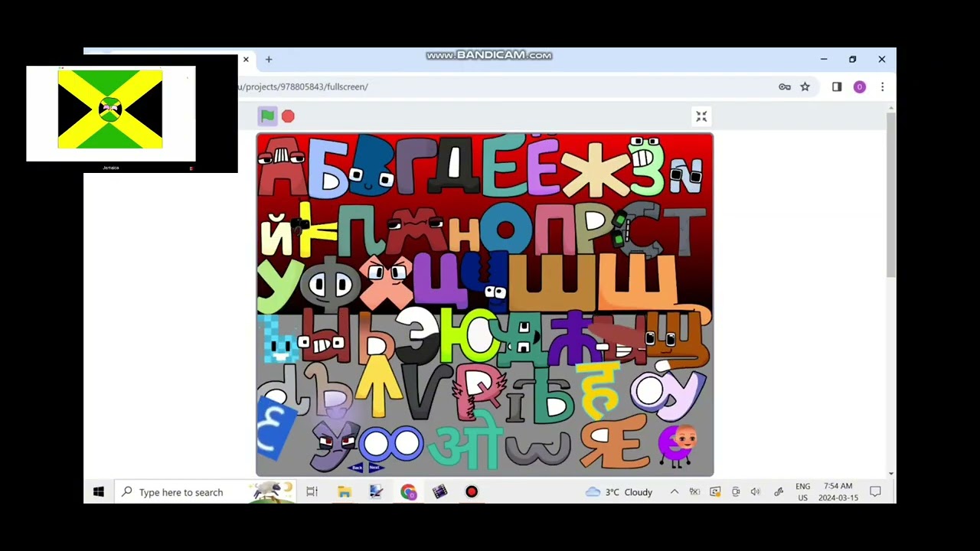This screenshot has height=551, width=980.
Task: Open File Explorer from the taskbar
Action: pos(345,492)
